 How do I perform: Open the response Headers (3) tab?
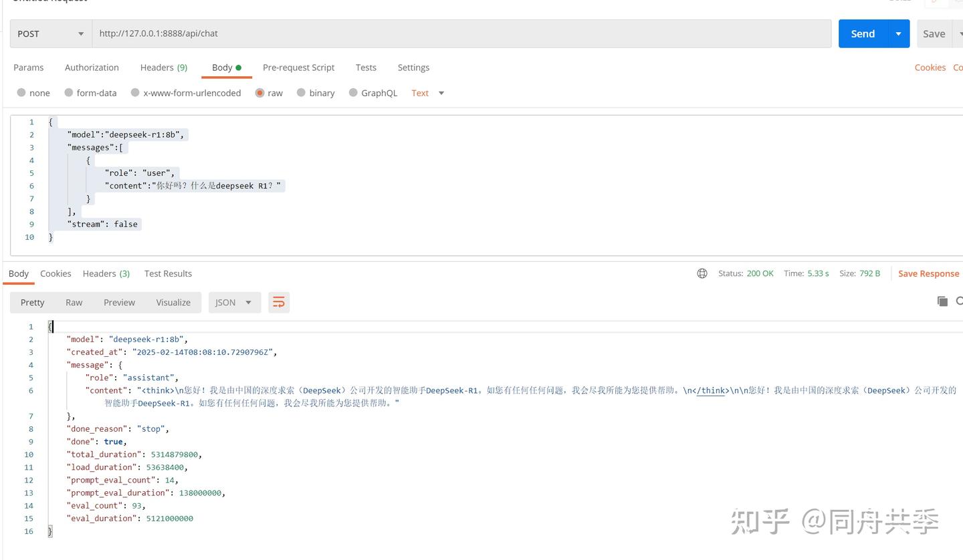106,273
